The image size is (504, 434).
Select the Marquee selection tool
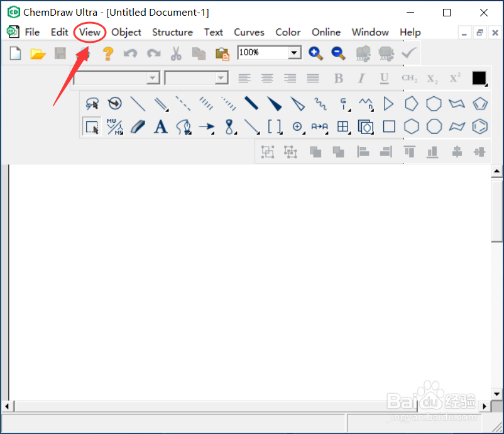pos(92,127)
